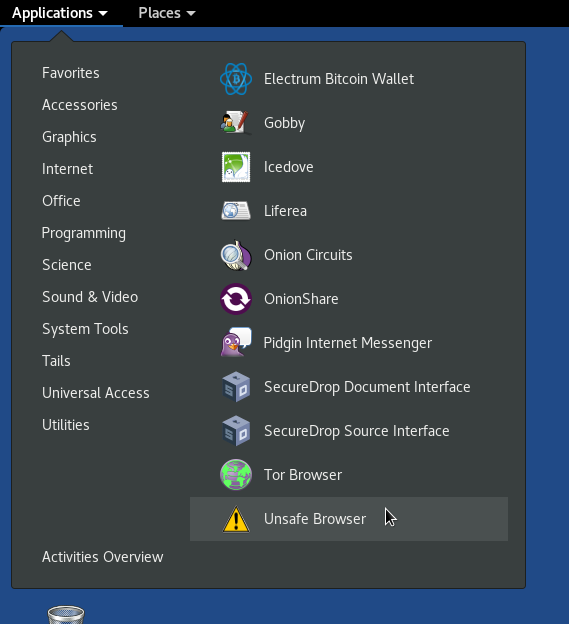Click the Gobby application icon
Viewport: 569px width, 624px height.
coord(236,123)
